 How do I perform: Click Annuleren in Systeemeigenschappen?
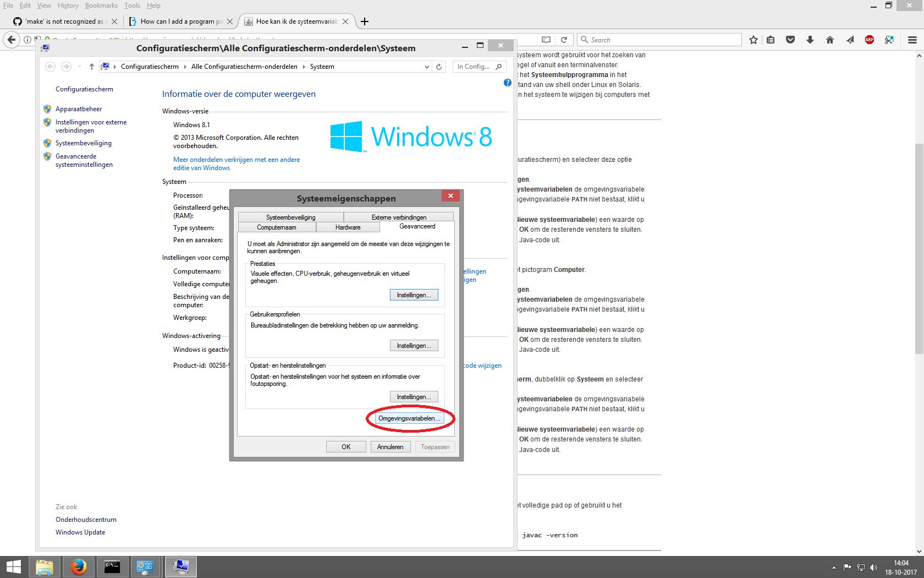[391, 447]
